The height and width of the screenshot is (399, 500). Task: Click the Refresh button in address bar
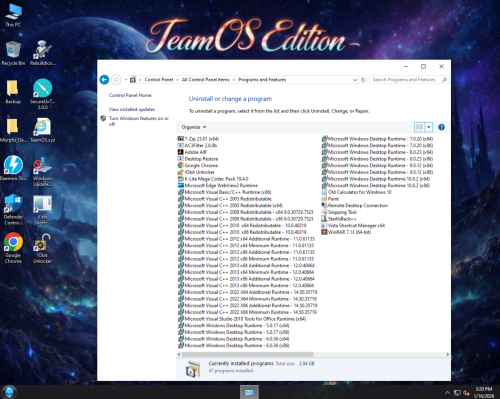coord(363,80)
